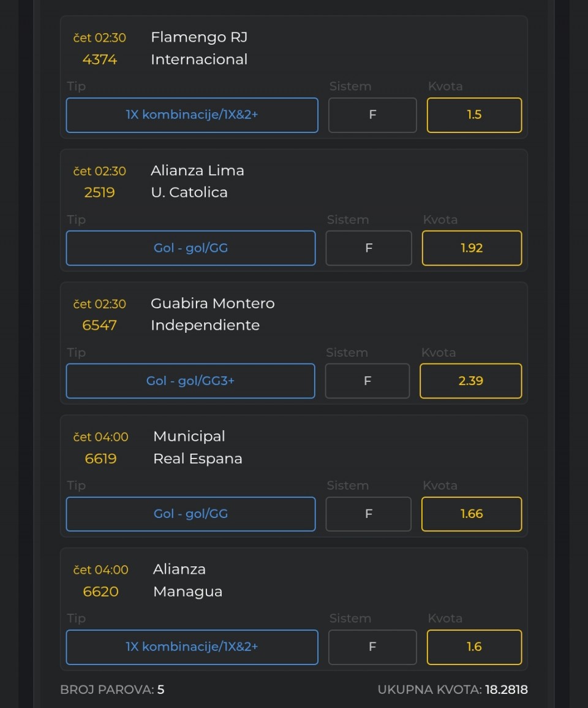This screenshot has height=708, width=588.
Task: Click the Sistem F box for Alianza Managua
Action: 372,647
